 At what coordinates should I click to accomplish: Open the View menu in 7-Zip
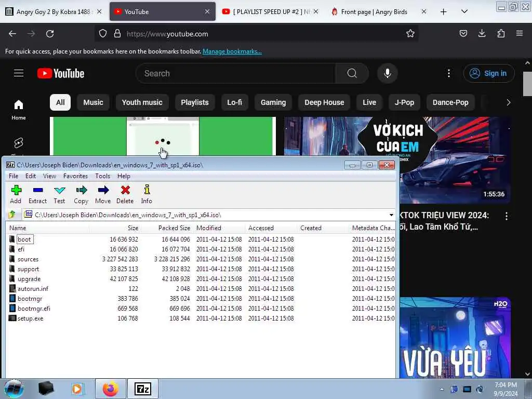coord(49,176)
